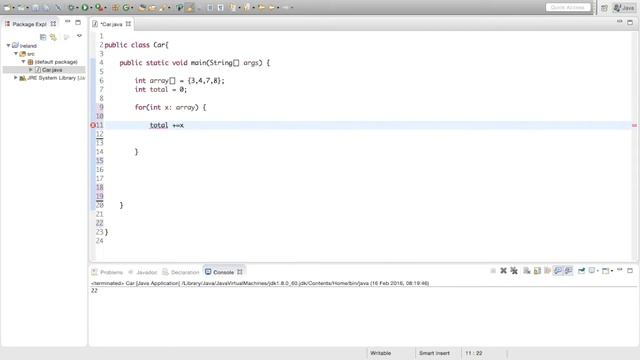The height and width of the screenshot is (360, 640).
Task: Open Package Explorer View Menu chevron
Action: 79,36
